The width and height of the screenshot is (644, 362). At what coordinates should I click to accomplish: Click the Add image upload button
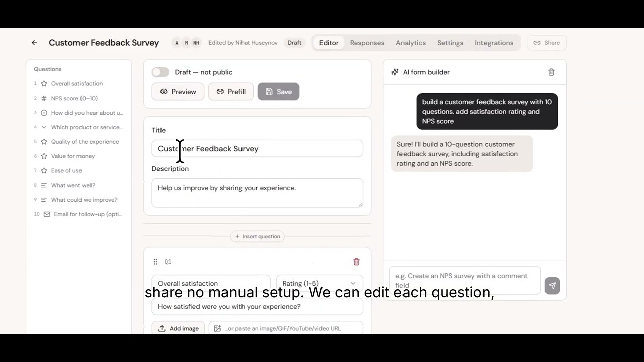pos(178,328)
